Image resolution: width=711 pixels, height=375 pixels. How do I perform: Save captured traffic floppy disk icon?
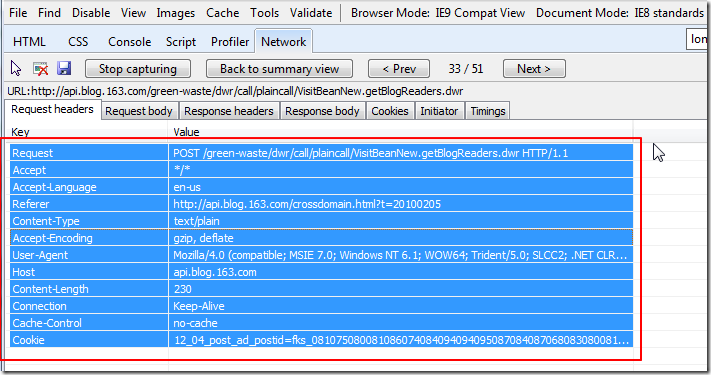[x=64, y=68]
